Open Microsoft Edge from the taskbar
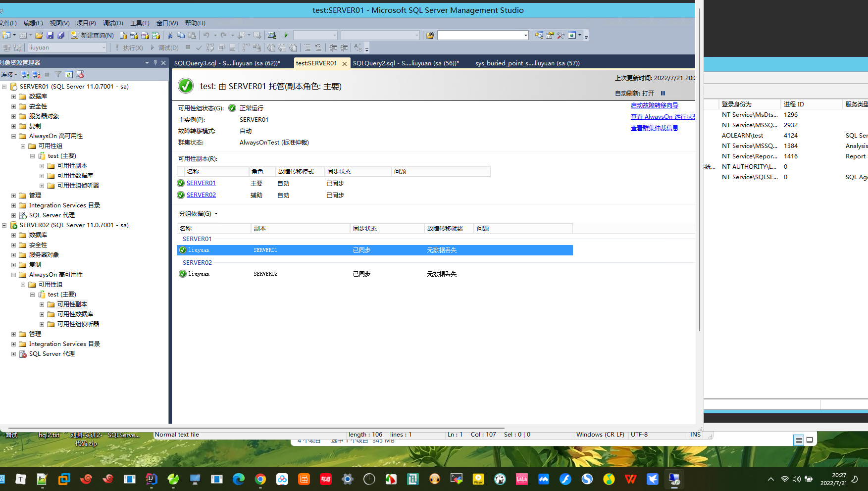This screenshot has width=868, height=491. 238,479
